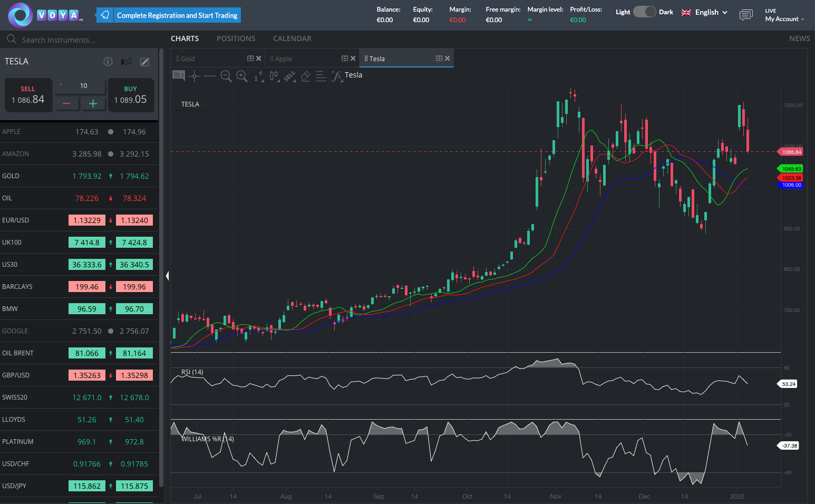The width and height of the screenshot is (815, 504).
Task: Switch to the CALENDAR tab
Action: [292, 38]
